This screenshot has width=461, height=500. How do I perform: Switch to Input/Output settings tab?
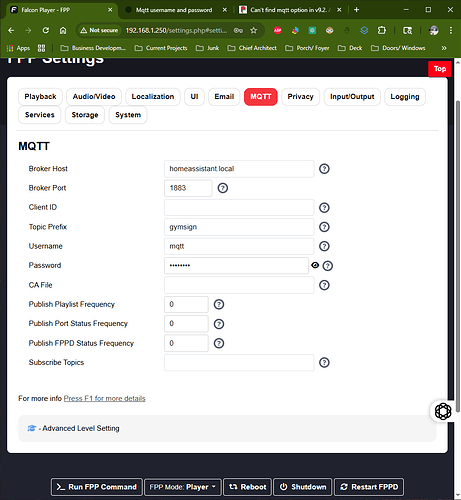[352, 97]
